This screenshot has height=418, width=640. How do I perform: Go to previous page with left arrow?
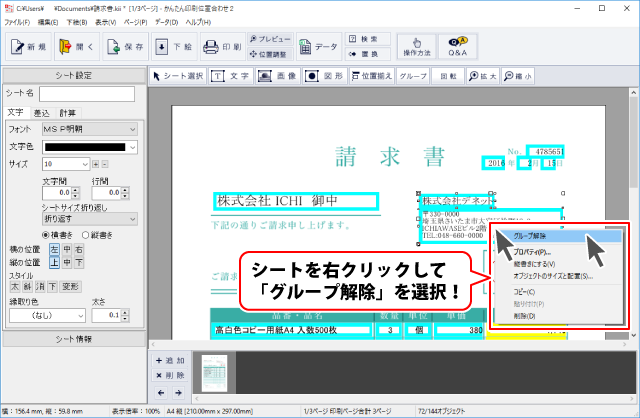161,393
